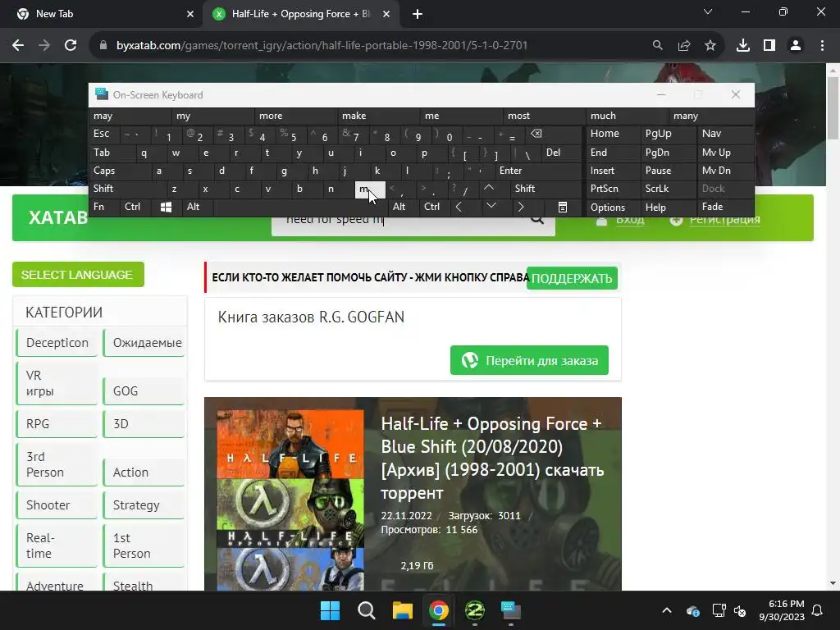Click the site padlock icon

103,46
